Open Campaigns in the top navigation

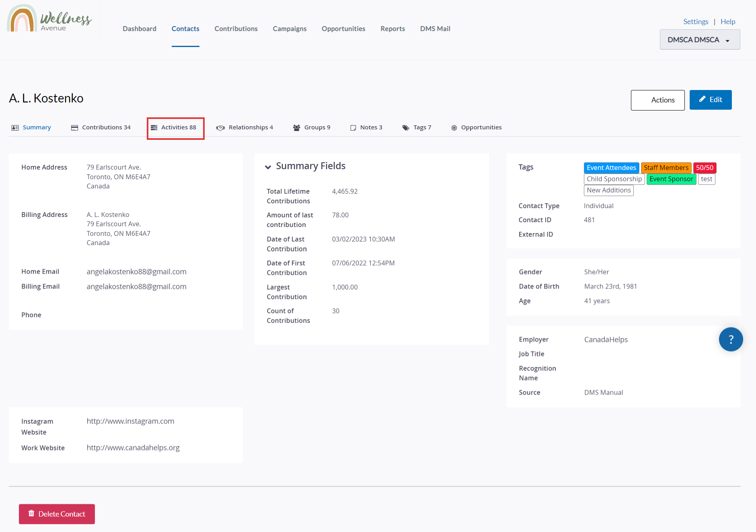click(290, 29)
